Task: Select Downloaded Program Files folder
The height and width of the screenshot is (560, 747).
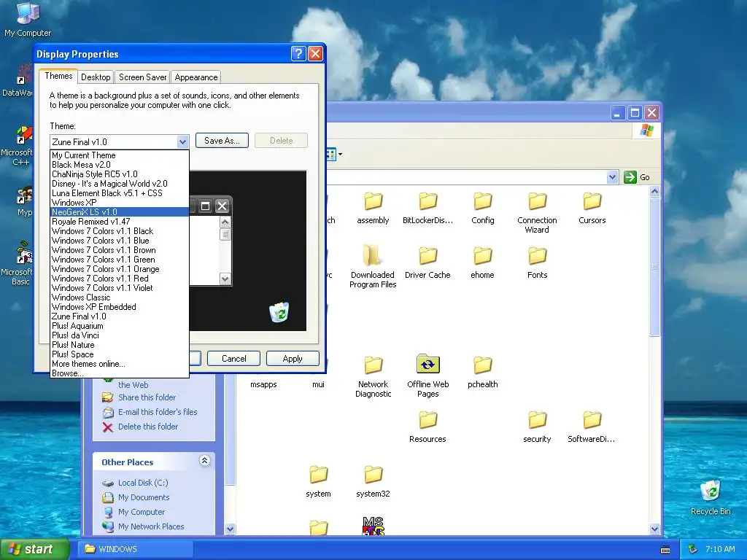Action: coord(373,267)
